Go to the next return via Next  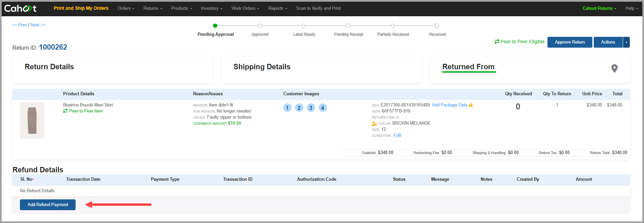[38, 25]
